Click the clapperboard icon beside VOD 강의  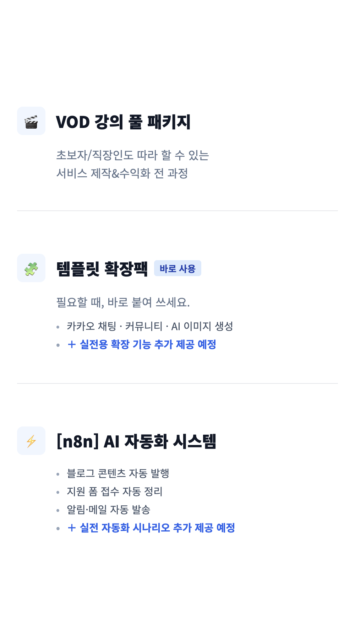coord(31,121)
